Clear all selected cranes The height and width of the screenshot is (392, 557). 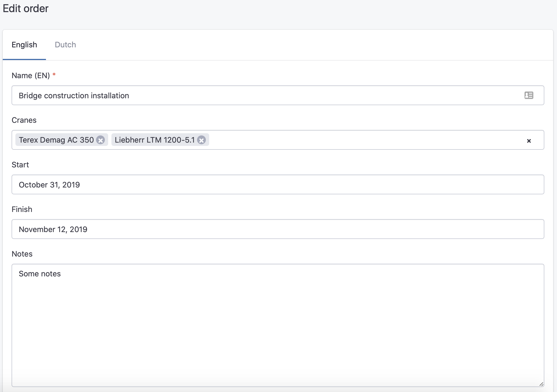[529, 141]
